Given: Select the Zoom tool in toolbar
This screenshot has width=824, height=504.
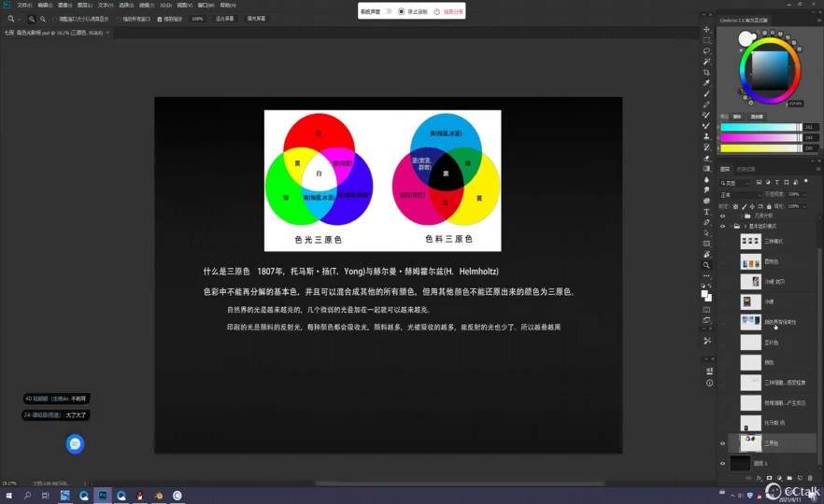Looking at the screenshot, I should click(x=707, y=265).
